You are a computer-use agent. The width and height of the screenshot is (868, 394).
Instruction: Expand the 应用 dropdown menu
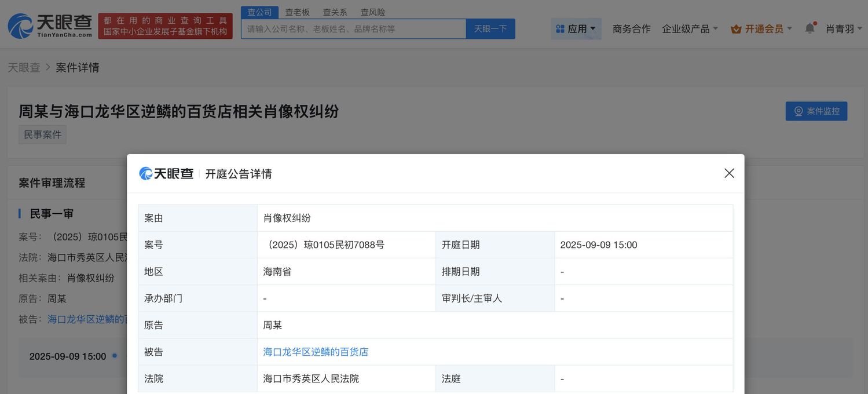point(576,29)
